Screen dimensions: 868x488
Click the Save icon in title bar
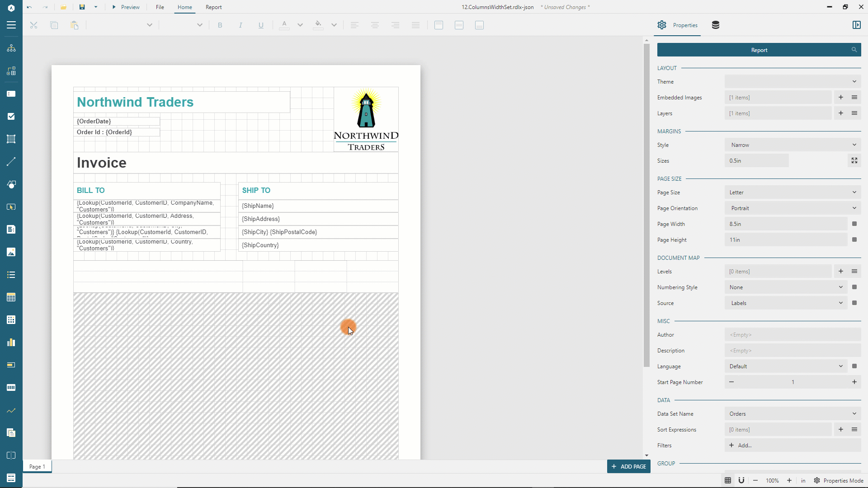click(x=82, y=7)
